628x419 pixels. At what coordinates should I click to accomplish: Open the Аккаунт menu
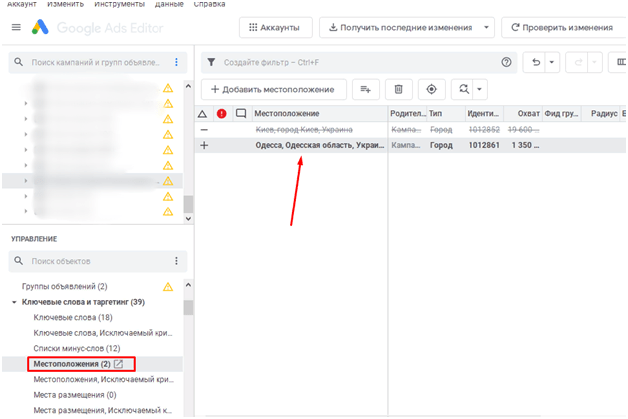[x=22, y=4]
